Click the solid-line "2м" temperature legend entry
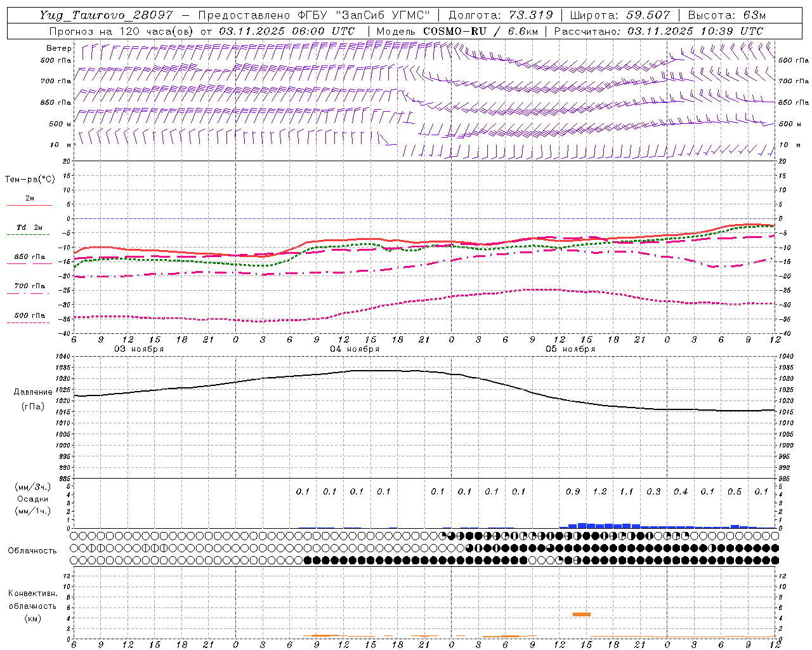 coord(30,199)
